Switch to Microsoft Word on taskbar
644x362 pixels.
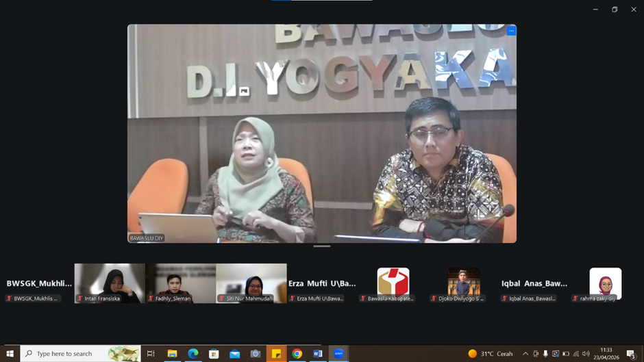click(x=318, y=353)
